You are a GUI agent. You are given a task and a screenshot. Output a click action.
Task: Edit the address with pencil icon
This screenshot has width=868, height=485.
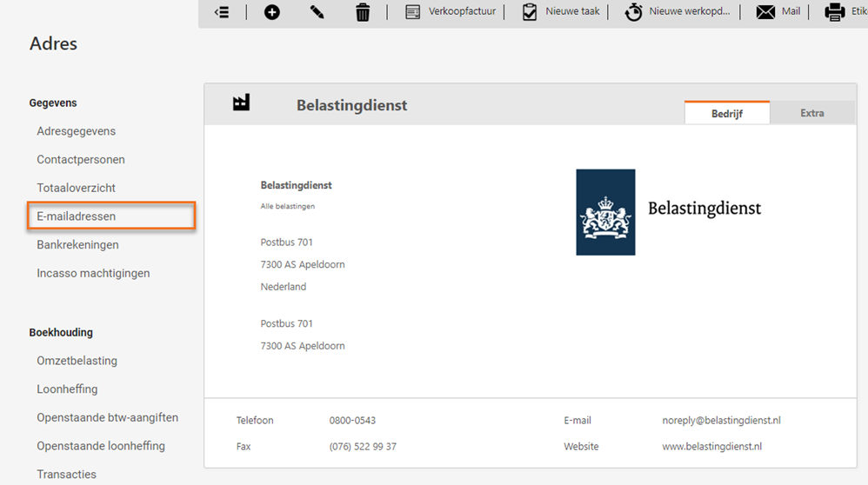pos(317,11)
